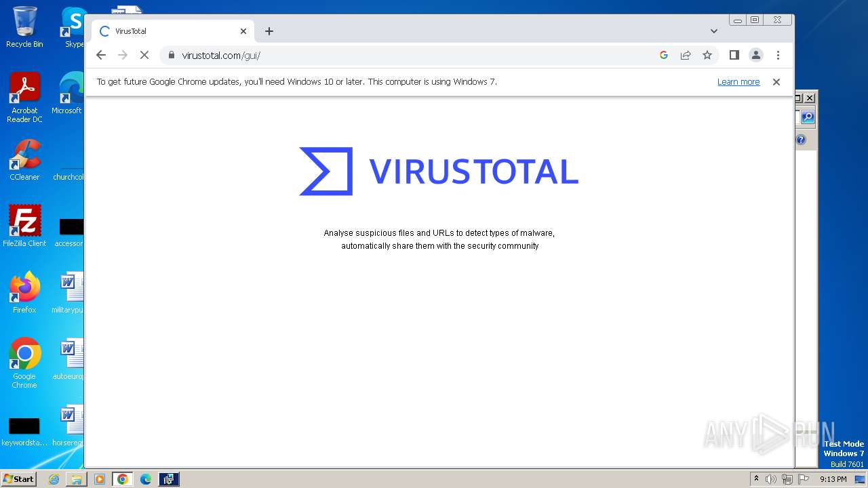This screenshot has height=488, width=868.
Task: Open Windows Explorer from taskbar
Action: pos(77,479)
